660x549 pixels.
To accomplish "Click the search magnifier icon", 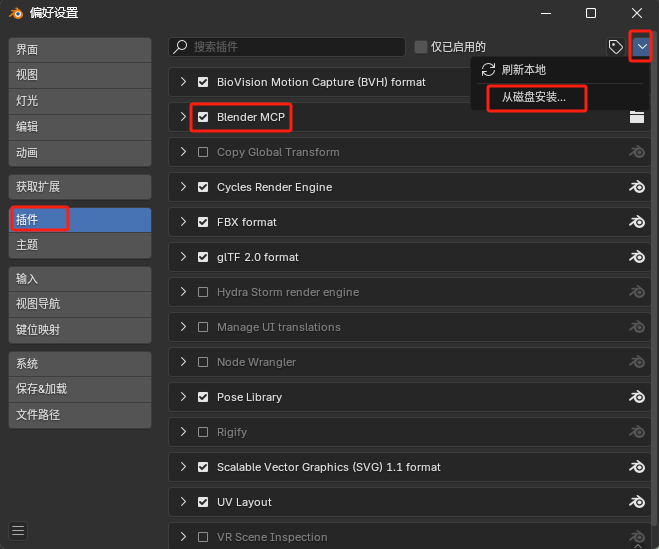I will tap(180, 46).
